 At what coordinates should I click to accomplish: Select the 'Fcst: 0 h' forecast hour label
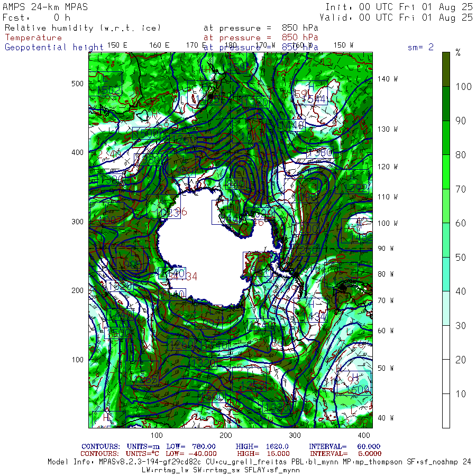point(36,17)
